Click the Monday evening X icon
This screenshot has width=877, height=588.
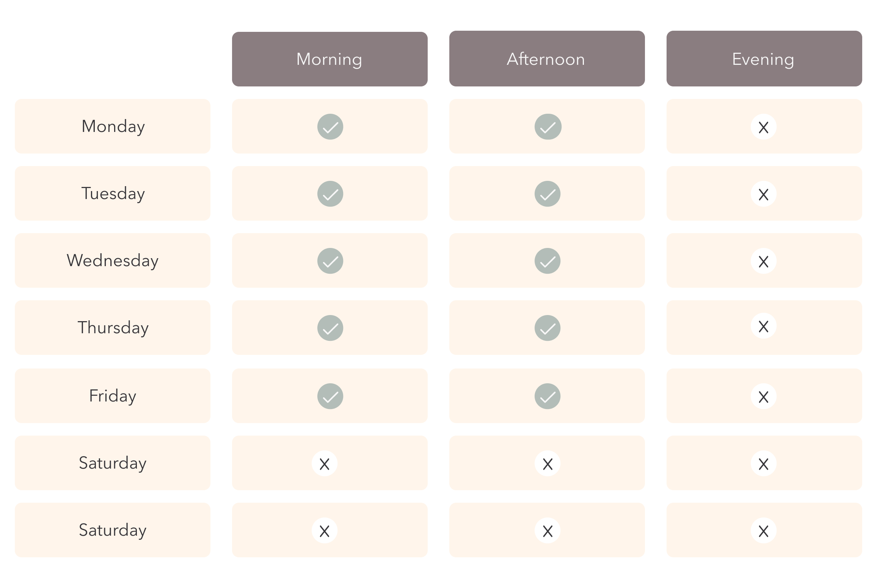tap(764, 127)
